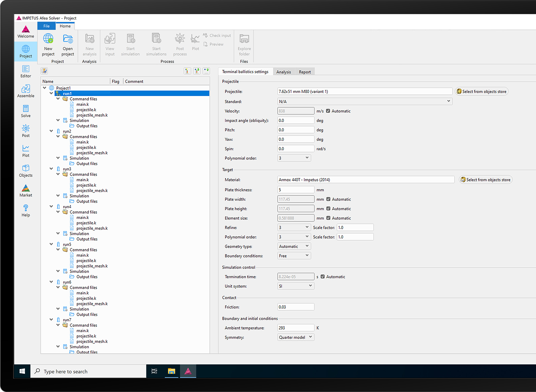The height and width of the screenshot is (392, 536).
Task: Click Post process ribbon button
Action: click(180, 45)
